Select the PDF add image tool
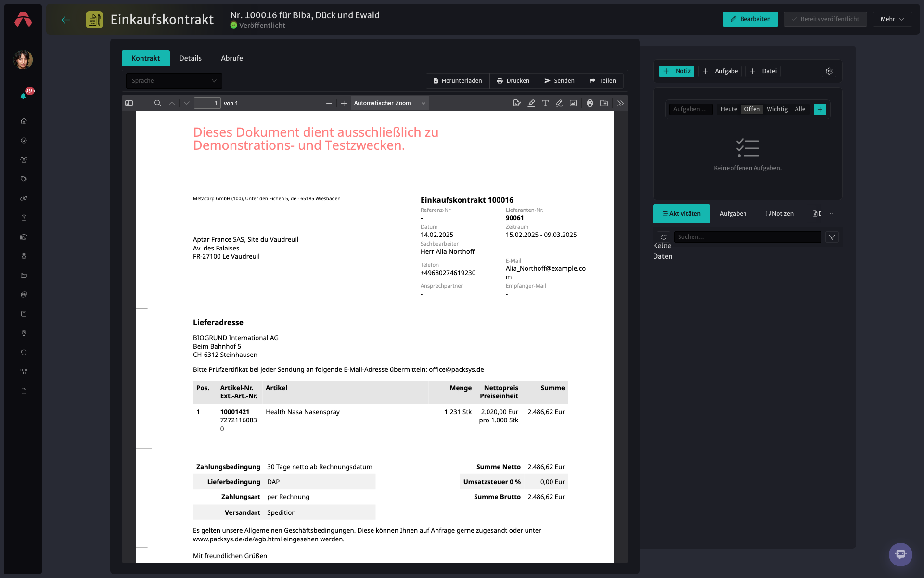 click(x=573, y=103)
